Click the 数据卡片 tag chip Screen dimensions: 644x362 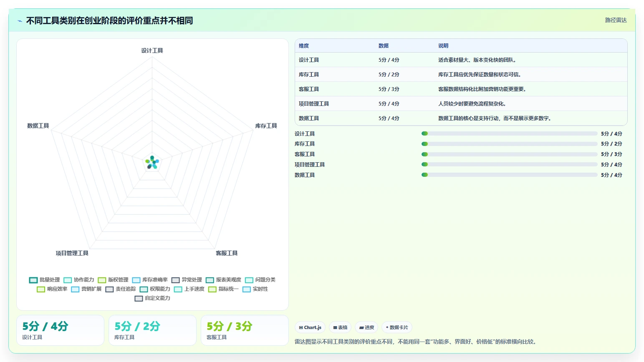pyautogui.click(x=397, y=327)
